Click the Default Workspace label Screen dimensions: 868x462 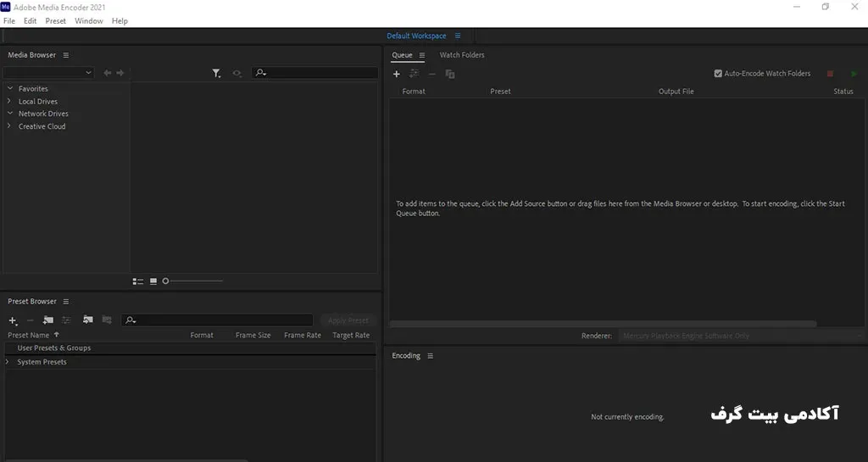[x=416, y=36]
